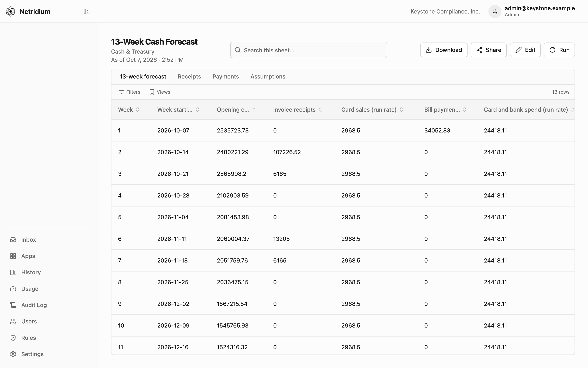Select invoice receipts value 107226.52
This screenshot has height=368, width=588.
[287, 152]
